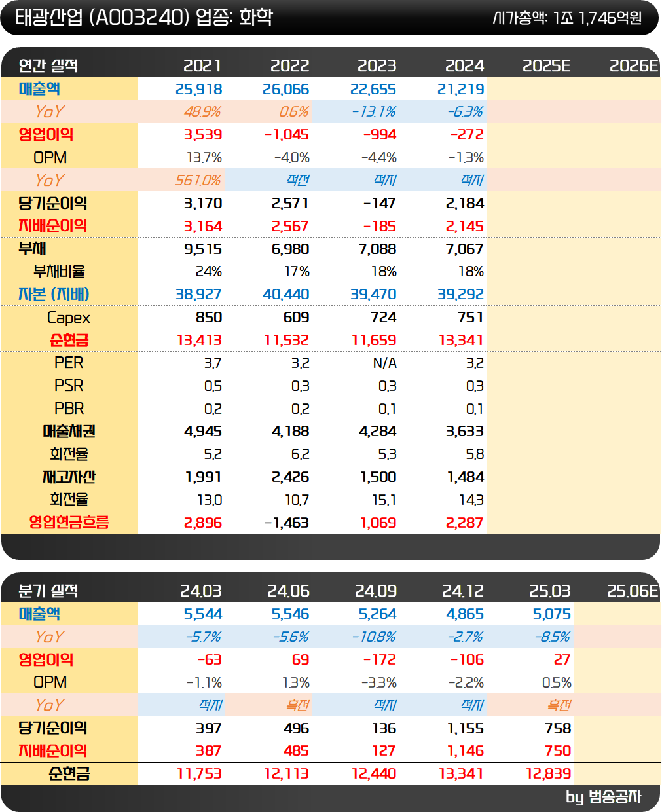Select 2024 sales value 21,219
Image resolution: width=662 pixels, height=812 pixels.
pyautogui.click(x=461, y=89)
